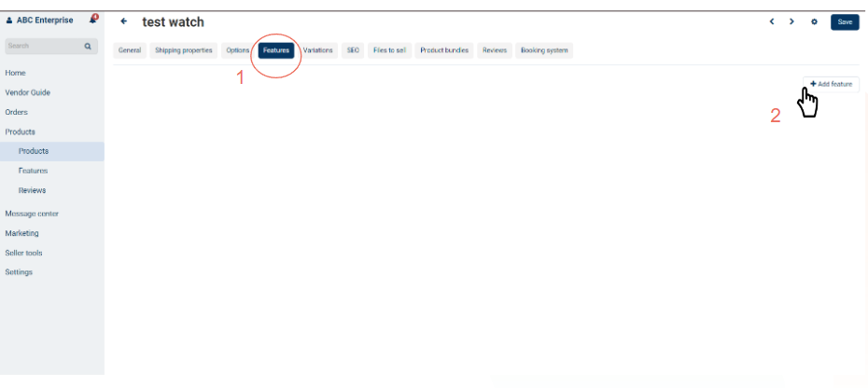
Task: Open the SEO tab
Action: point(353,50)
